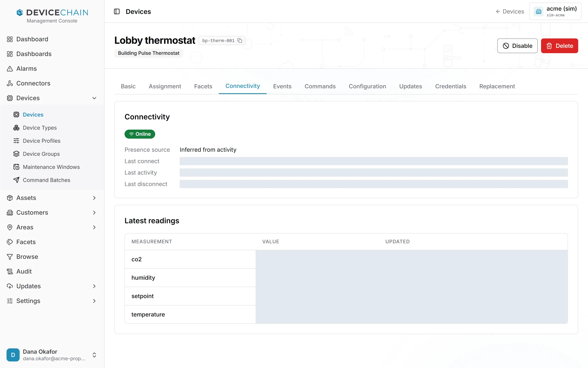Viewport: 588px width, 368px height.
Task: Expand the Areas section chevron
Action: click(x=94, y=227)
